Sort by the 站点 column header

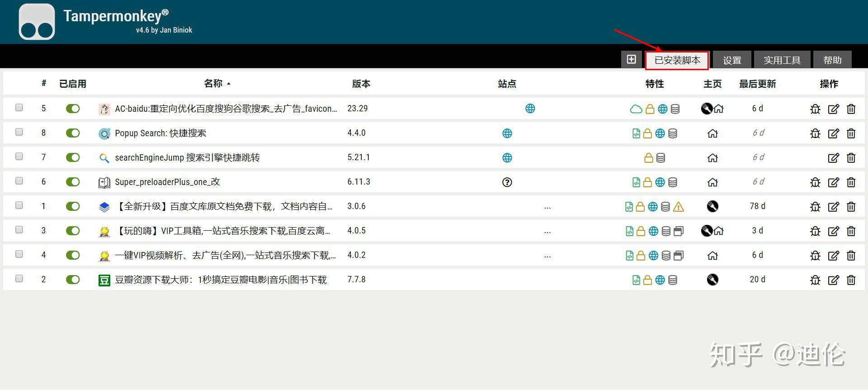507,84
